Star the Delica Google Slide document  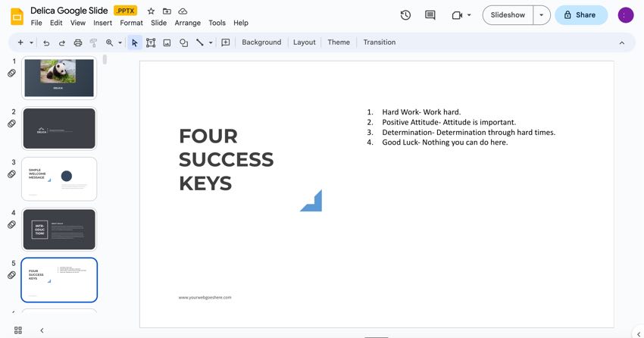pyautogui.click(x=151, y=11)
